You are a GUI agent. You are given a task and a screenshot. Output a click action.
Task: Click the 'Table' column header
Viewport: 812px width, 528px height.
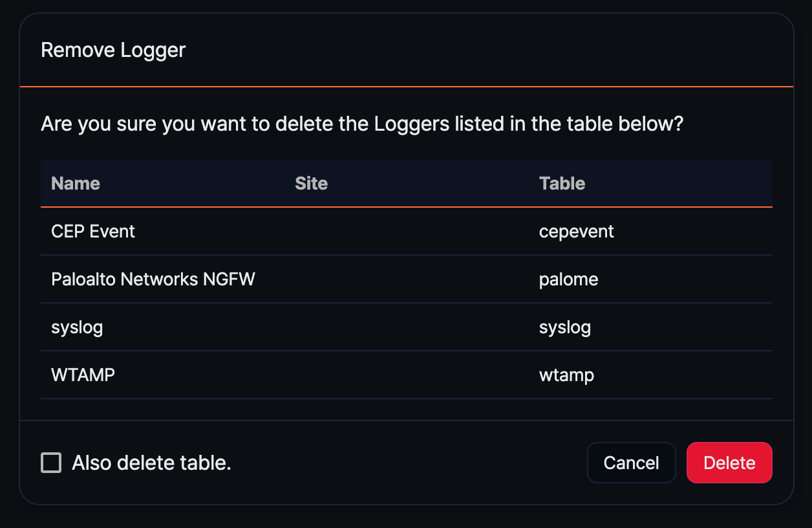[562, 184]
